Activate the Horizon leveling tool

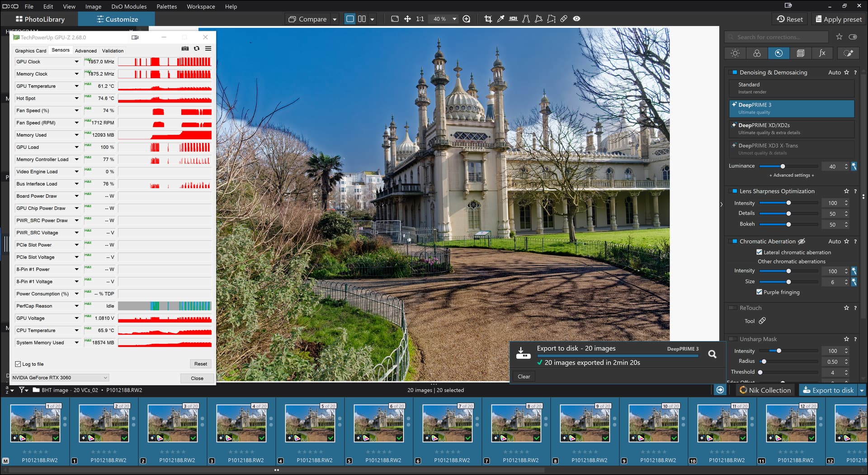[513, 19]
